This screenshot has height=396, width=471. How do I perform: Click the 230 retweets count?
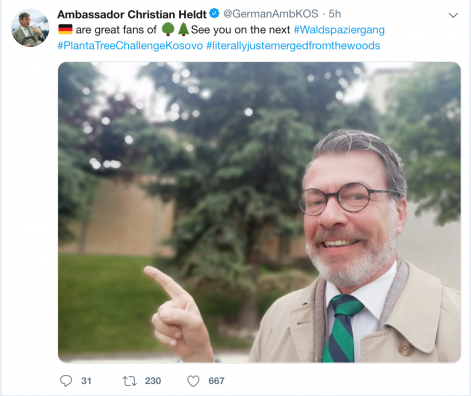pyautogui.click(x=153, y=381)
